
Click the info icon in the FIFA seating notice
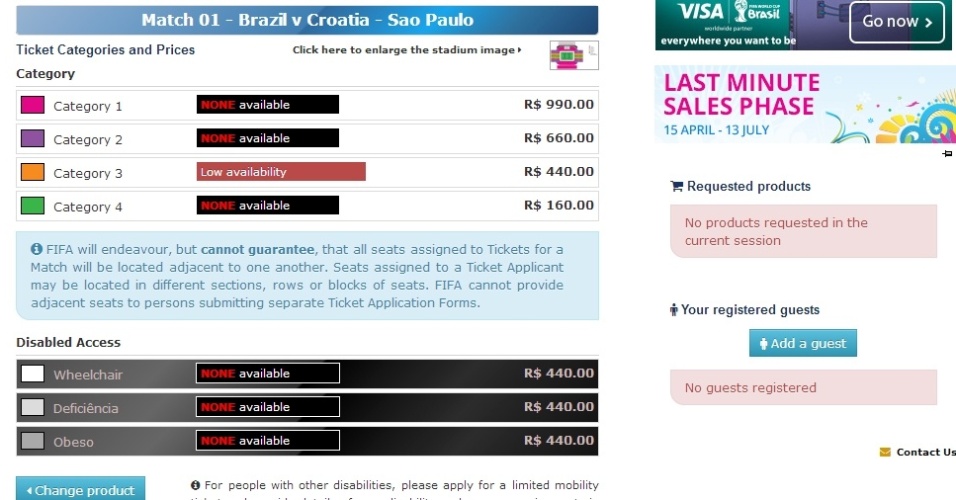pos(37,249)
